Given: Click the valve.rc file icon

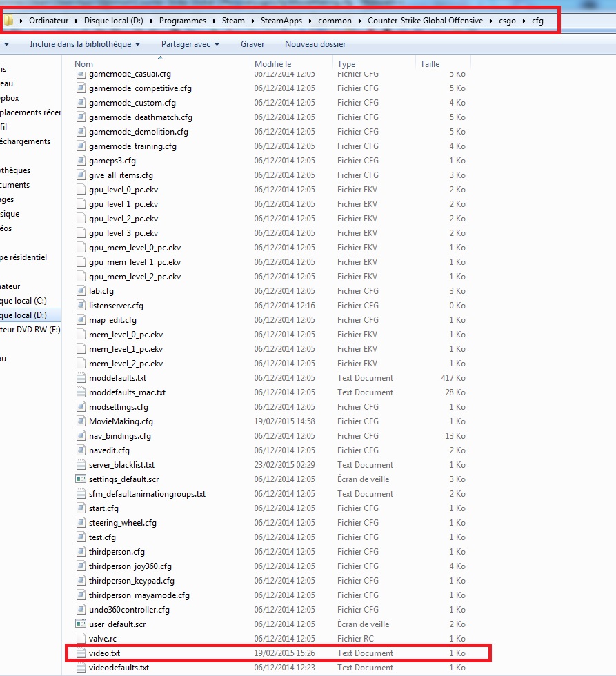Looking at the screenshot, I should point(81,639).
